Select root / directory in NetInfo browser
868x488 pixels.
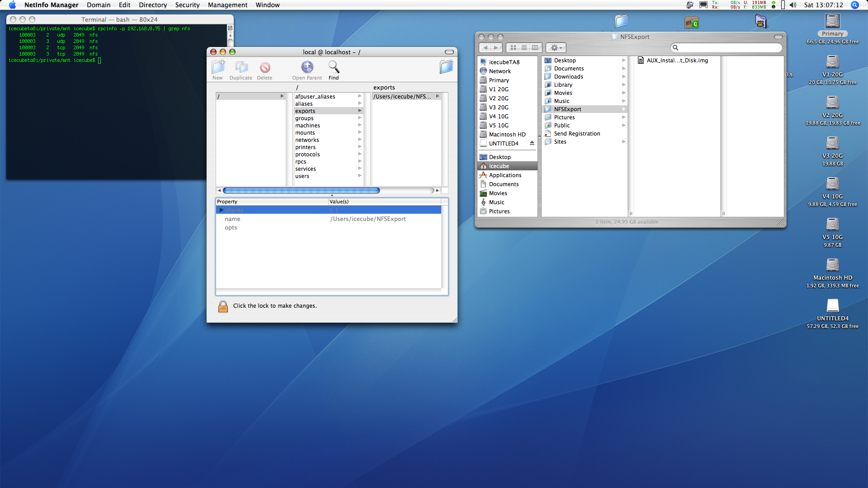coord(251,96)
